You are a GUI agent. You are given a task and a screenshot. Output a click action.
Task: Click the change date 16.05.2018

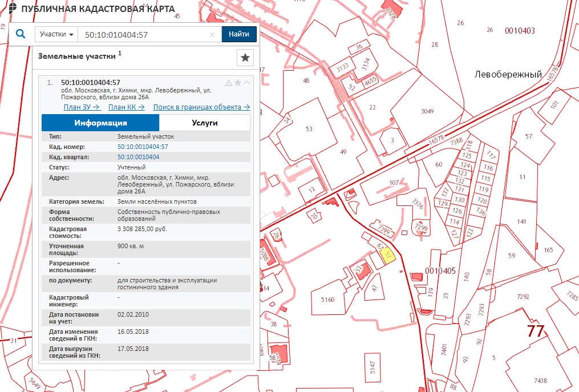point(133,332)
